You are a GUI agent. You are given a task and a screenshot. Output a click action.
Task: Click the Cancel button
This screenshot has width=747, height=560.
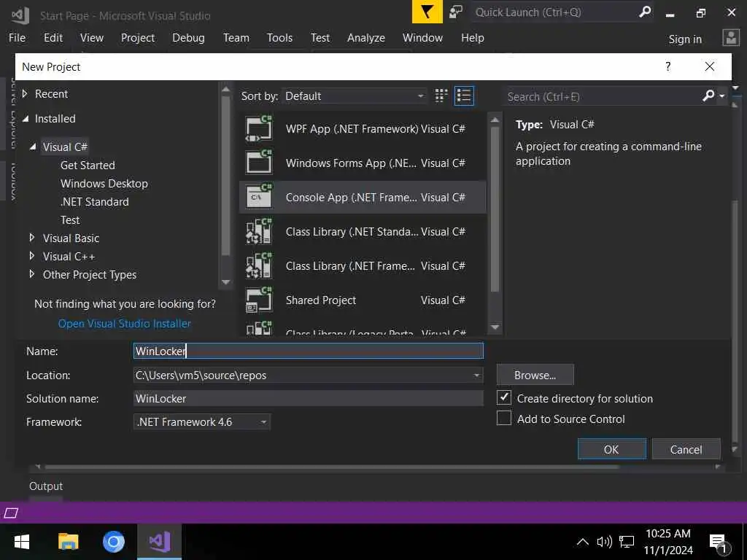click(x=686, y=449)
